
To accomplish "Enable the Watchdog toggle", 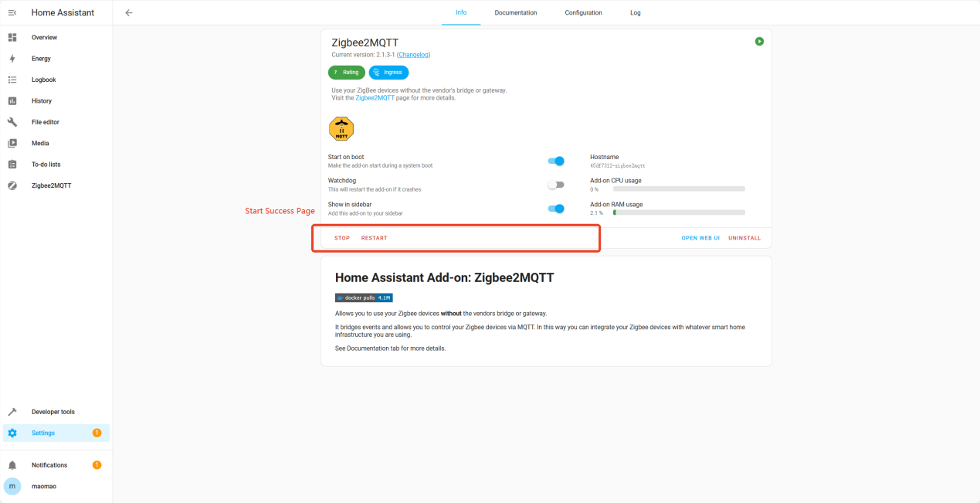I will (x=556, y=185).
